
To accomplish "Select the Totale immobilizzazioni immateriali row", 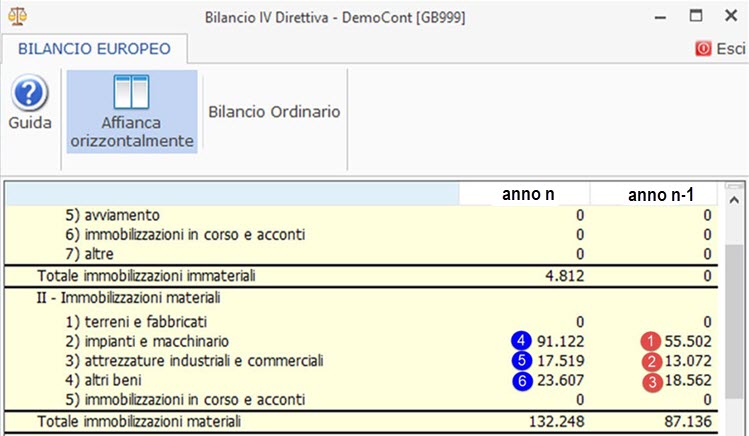I will coord(361,276).
